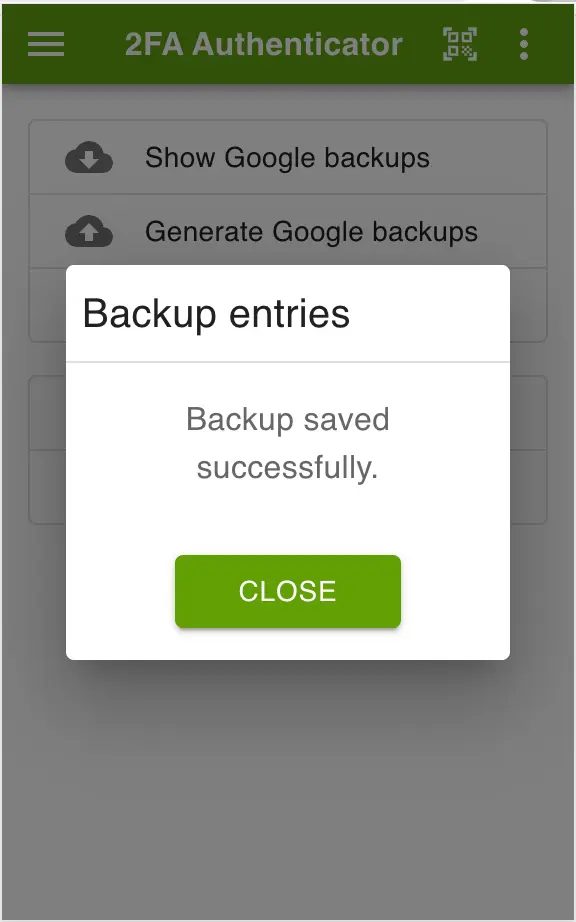Viewport: 576px width, 922px height.
Task: Tap the Backup saved successfully message
Action: click(x=287, y=443)
